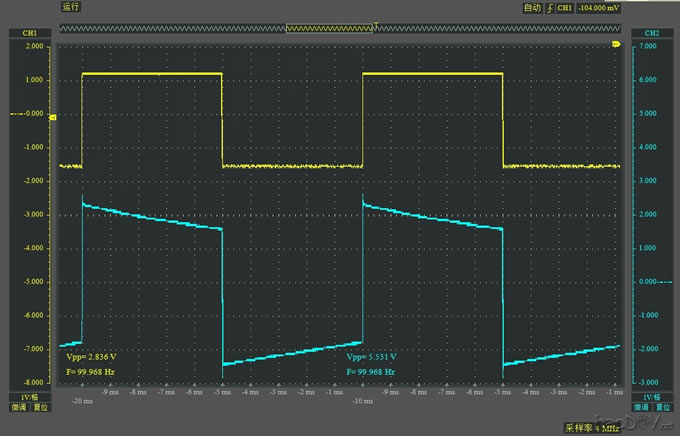Open the CH2 1V/格 scale selector
Screen dimensions: 680x436
coord(651,396)
